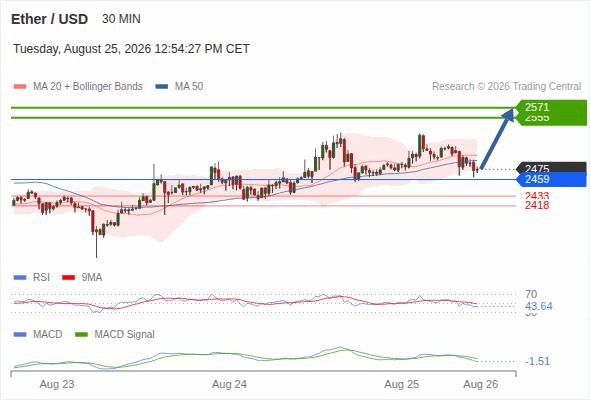Click 'Research © 2026 Trading Central' credit
This screenshot has width=590, height=400.
pyautogui.click(x=506, y=87)
